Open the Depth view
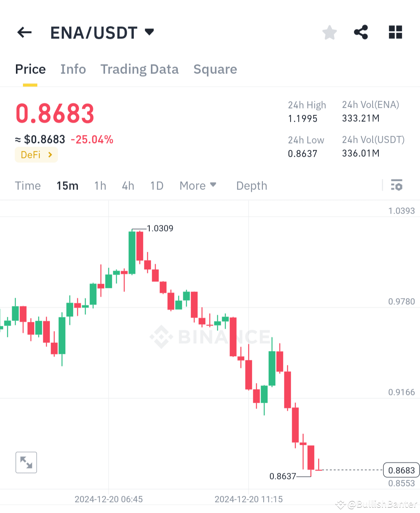Screen dimensions: 420x513 point(251,186)
